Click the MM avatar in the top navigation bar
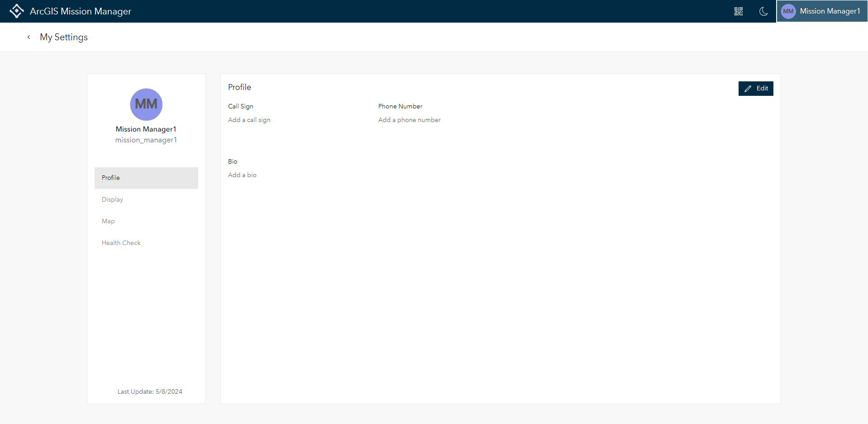This screenshot has width=868, height=424. [x=787, y=11]
